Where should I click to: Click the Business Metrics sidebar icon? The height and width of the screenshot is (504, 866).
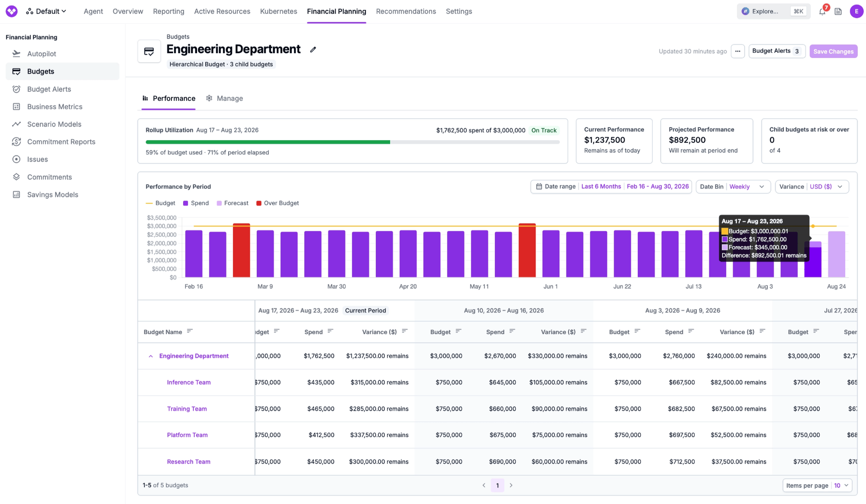(16, 107)
